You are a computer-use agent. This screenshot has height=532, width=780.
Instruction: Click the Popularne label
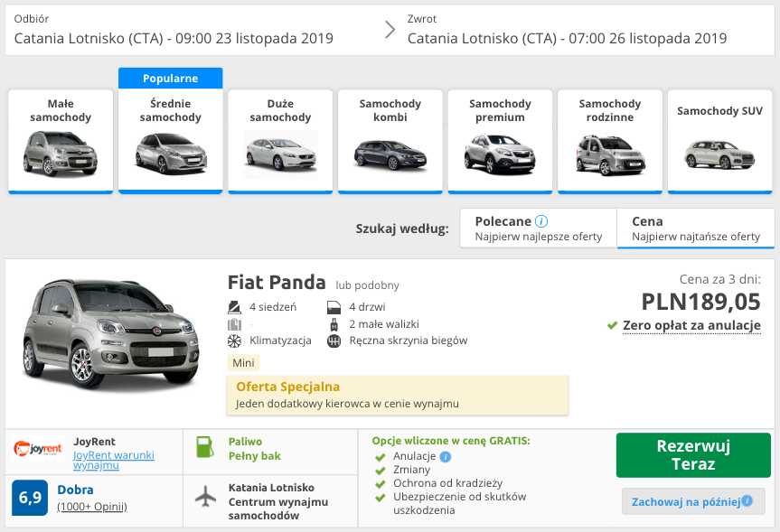click(x=171, y=79)
